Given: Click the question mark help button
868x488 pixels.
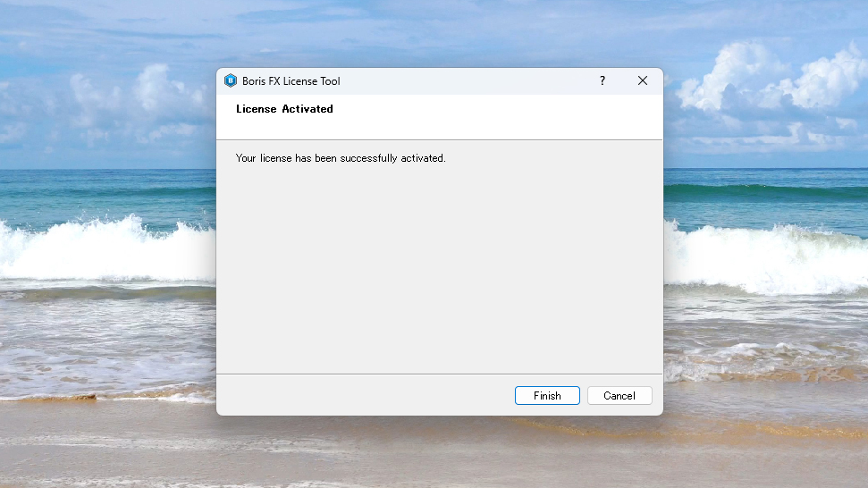Looking at the screenshot, I should (x=603, y=80).
